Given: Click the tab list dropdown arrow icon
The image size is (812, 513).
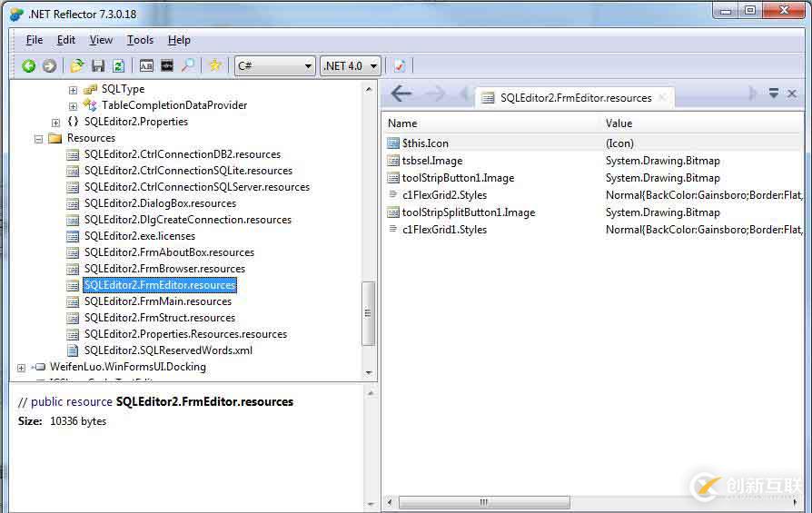Looking at the screenshot, I should pyautogui.click(x=774, y=94).
